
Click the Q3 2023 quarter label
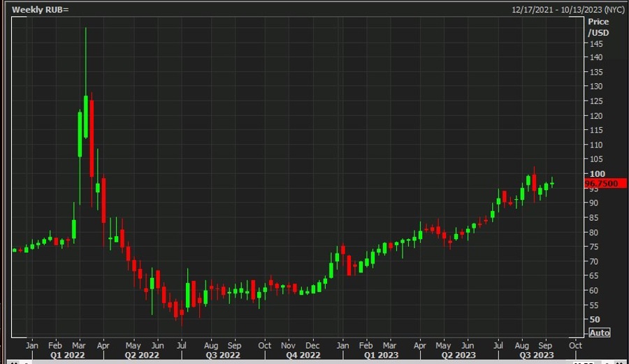pos(536,355)
